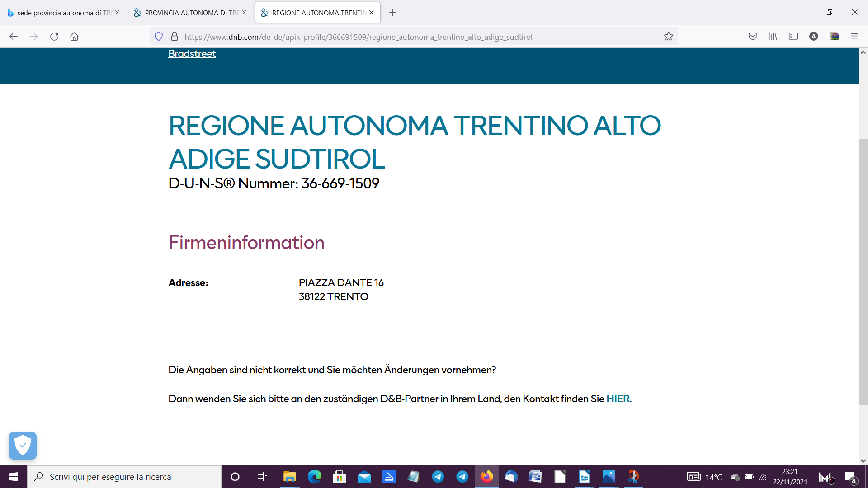Go forward using the forward arrow
Image resolution: width=868 pixels, height=488 pixels.
tap(34, 37)
